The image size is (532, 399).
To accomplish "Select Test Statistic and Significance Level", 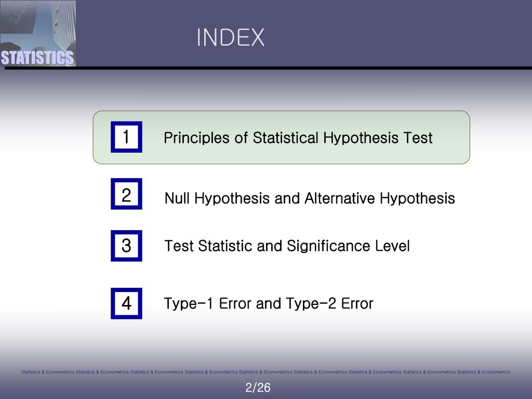I will [287, 246].
